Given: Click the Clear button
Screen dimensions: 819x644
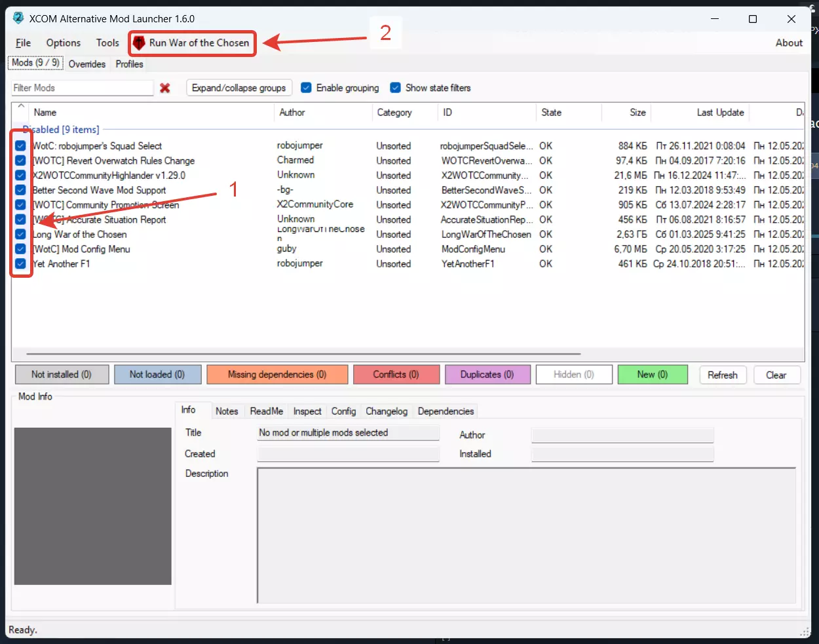Looking at the screenshot, I should click(776, 375).
